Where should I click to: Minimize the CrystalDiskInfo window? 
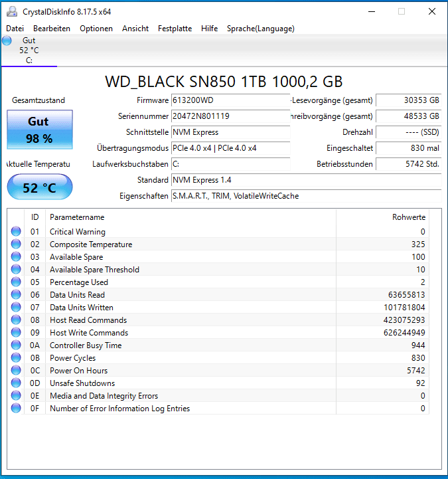[372, 11]
